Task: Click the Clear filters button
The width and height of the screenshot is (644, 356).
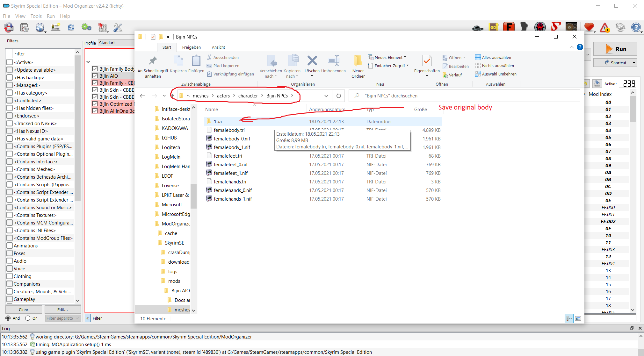Action: click(24, 310)
